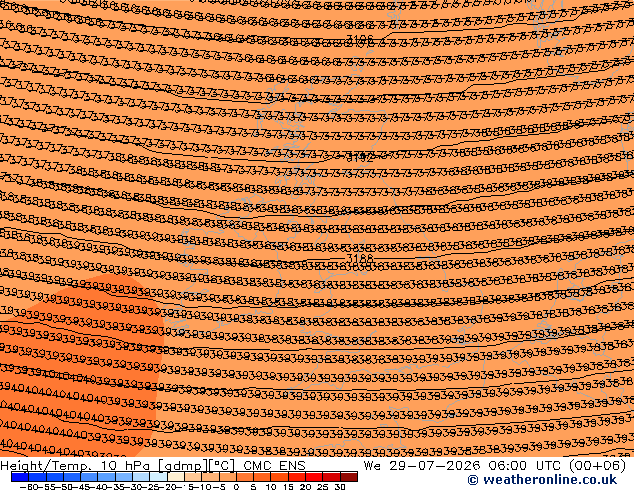The width and height of the screenshot is (634, 490).
Task: Select legend swatch between -30 and -25
Action: click(141, 477)
